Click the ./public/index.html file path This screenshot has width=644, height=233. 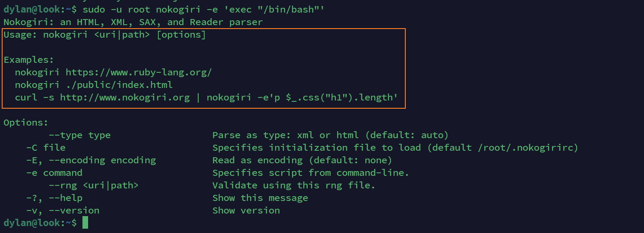coord(119,85)
